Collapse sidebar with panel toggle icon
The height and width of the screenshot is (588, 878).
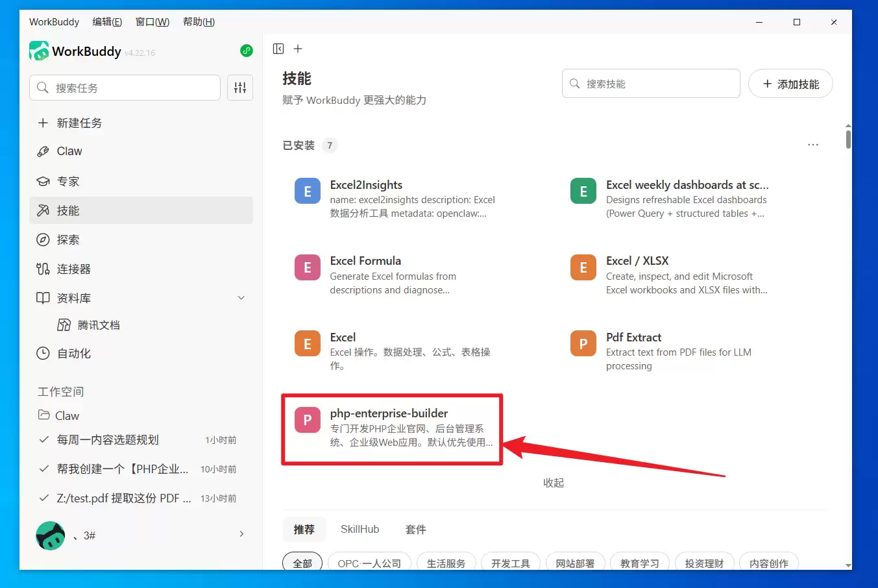(278, 49)
